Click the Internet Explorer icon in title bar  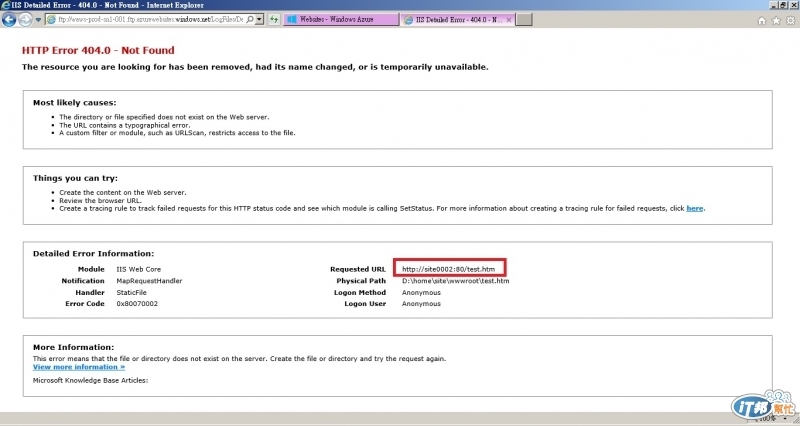pyautogui.click(x=6, y=5)
